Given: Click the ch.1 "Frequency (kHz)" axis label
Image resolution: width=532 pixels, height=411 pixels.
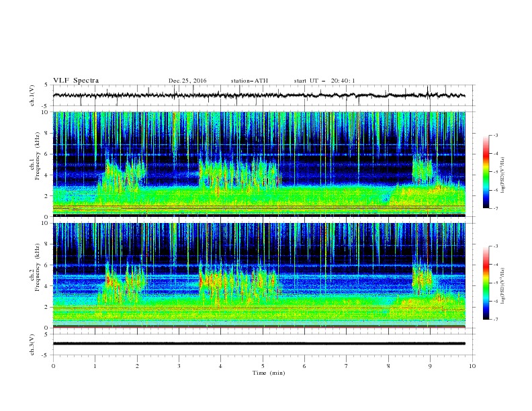Looking at the screenshot, I should 38,156.
